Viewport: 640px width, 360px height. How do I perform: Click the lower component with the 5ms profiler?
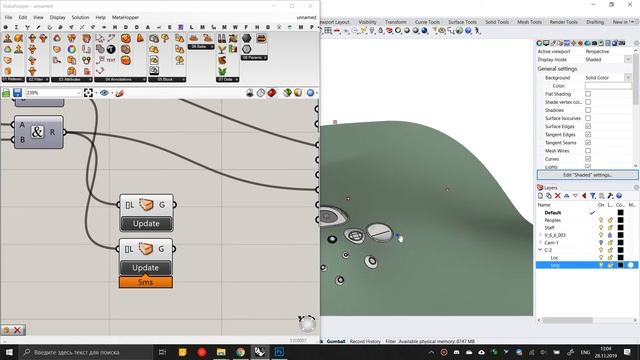[146, 258]
